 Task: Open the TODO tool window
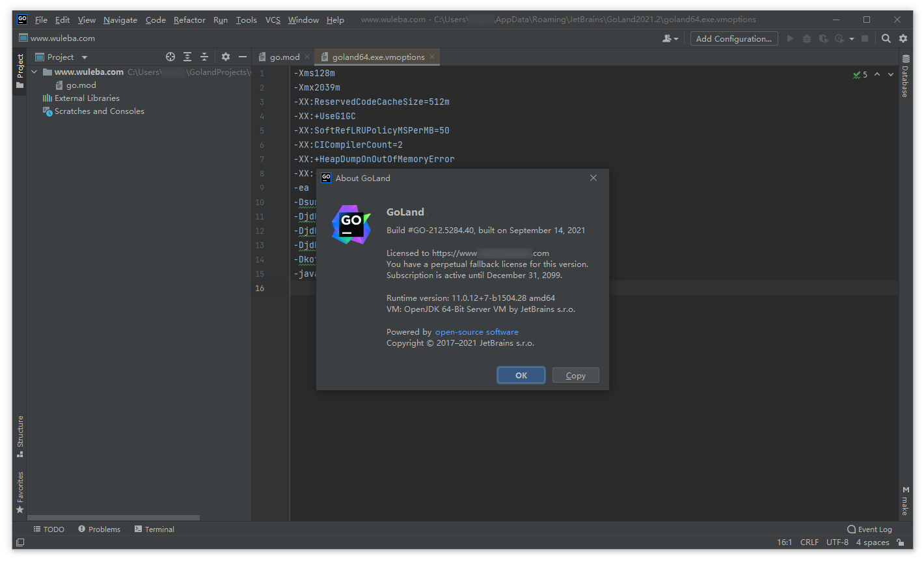[x=49, y=529]
